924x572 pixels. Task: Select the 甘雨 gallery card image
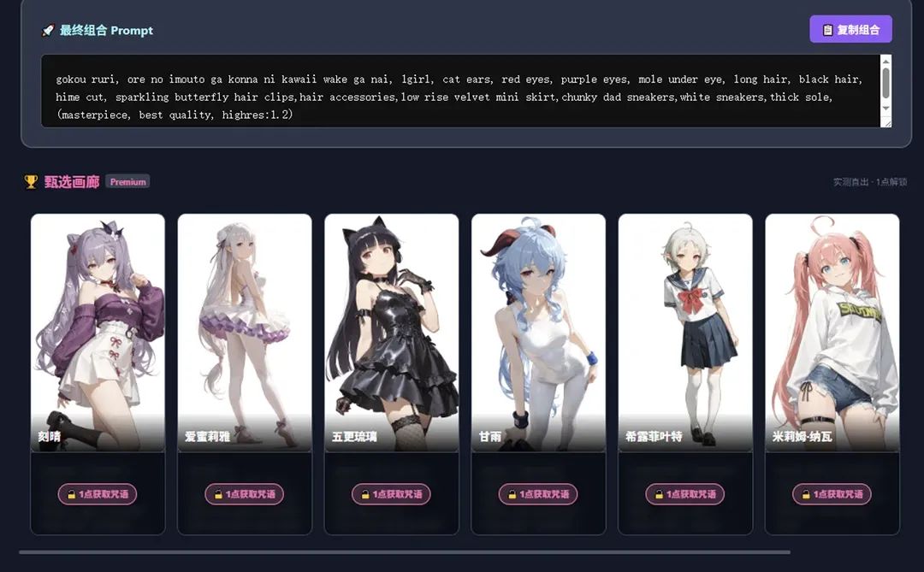click(539, 333)
